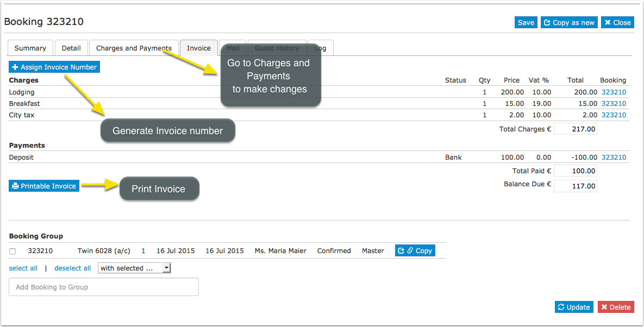Open booking link in Deposit row

614,157
